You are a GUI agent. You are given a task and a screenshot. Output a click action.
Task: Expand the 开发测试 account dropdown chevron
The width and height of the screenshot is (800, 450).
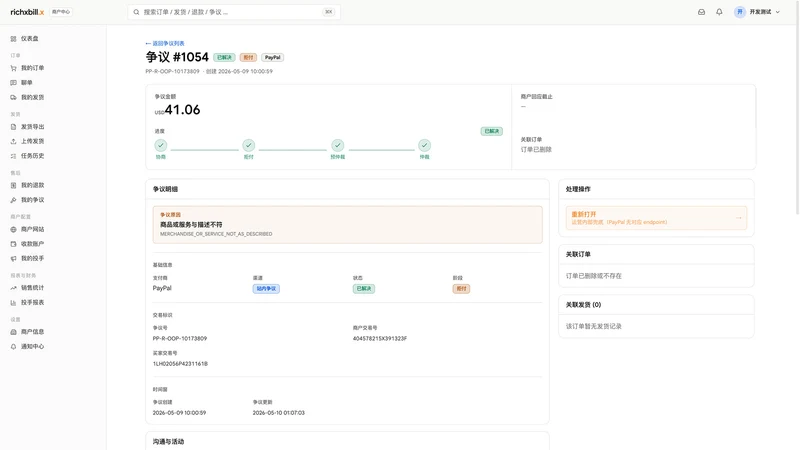[778, 12]
